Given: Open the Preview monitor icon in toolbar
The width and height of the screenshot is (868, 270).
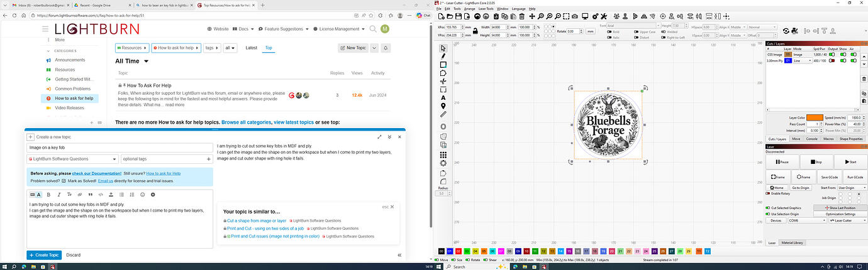Looking at the screenshot, I should (584, 16).
